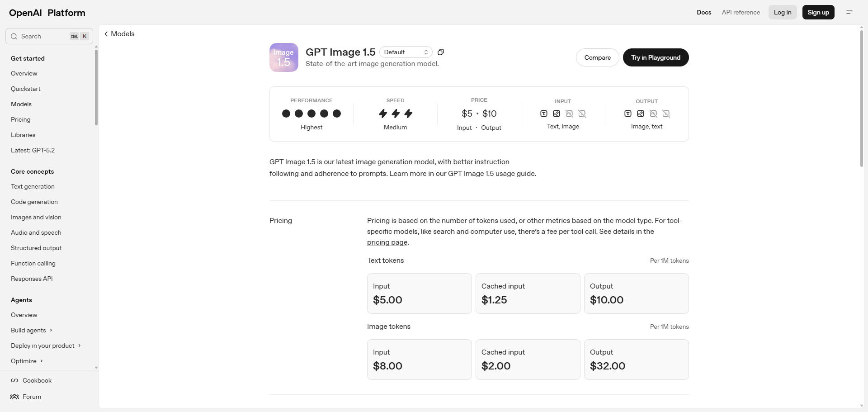
Task: Click the Try in Playground button
Action: point(656,57)
